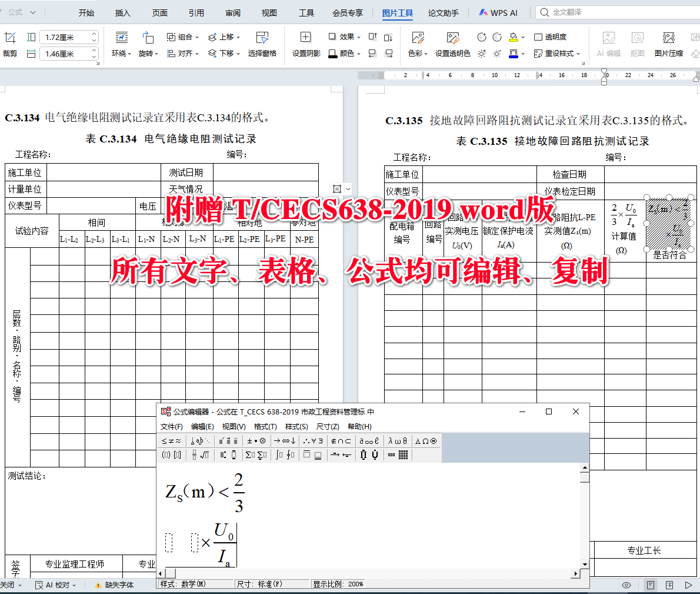Switch to outline view in status bar
The height and width of the screenshot is (594, 700).
pyautogui.click(x=669, y=585)
